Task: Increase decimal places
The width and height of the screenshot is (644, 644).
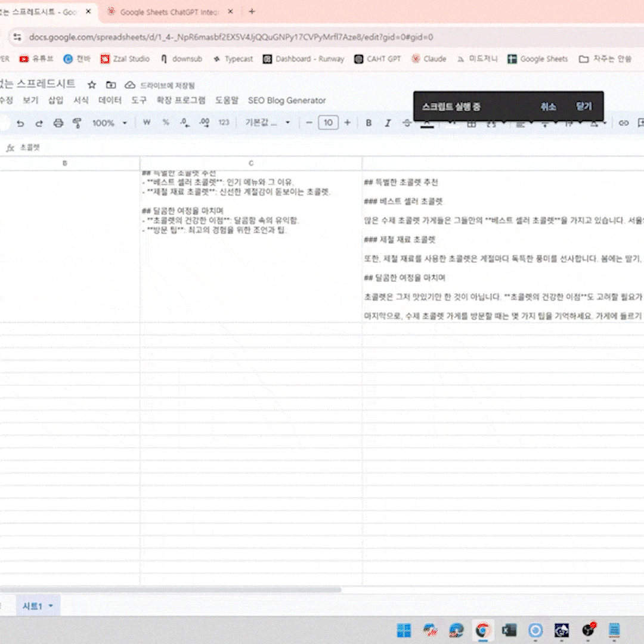Action: [x=204, y=122]
